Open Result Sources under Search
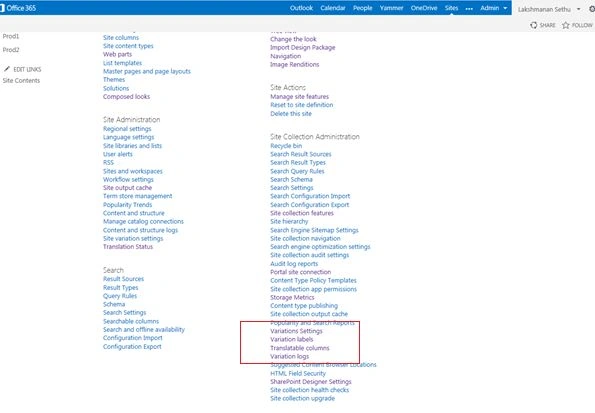 coord(123,279)
